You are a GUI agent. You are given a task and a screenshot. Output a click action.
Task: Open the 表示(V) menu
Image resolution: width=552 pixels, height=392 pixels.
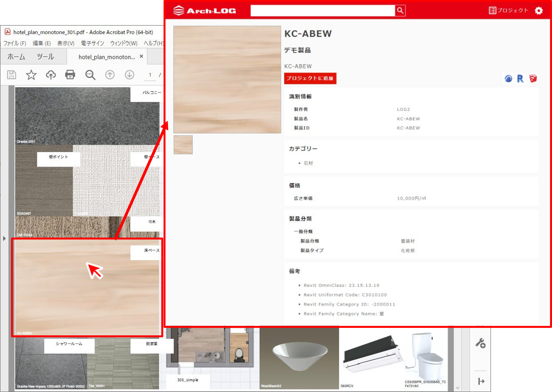(x=66, y=43)
